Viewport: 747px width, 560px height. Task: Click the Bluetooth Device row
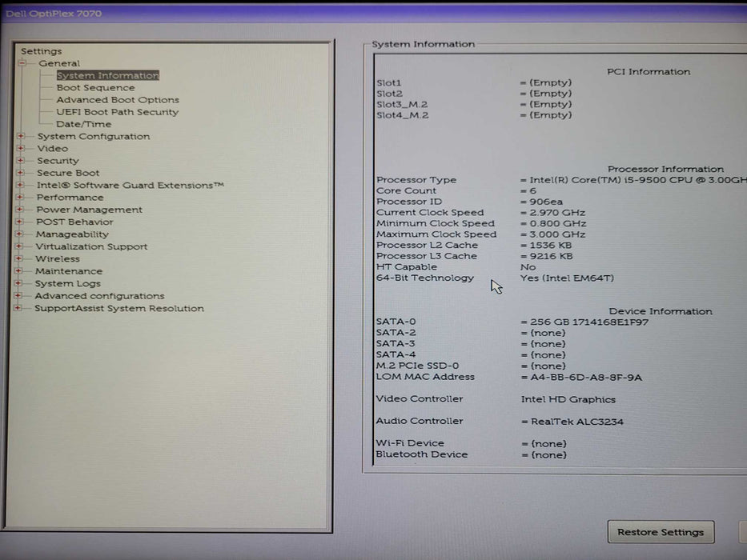[472, 454]
